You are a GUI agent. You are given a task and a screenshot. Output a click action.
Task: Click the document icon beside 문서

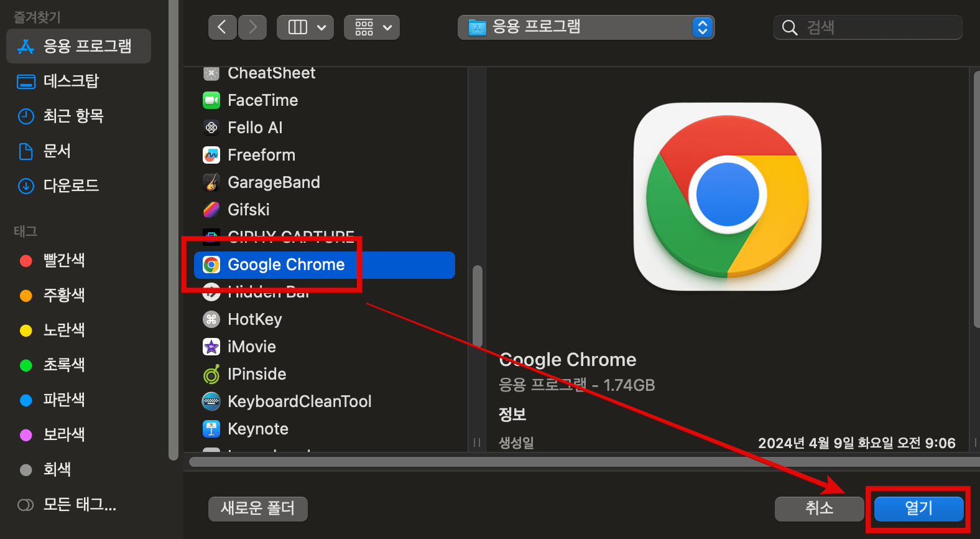click(26, 151)
